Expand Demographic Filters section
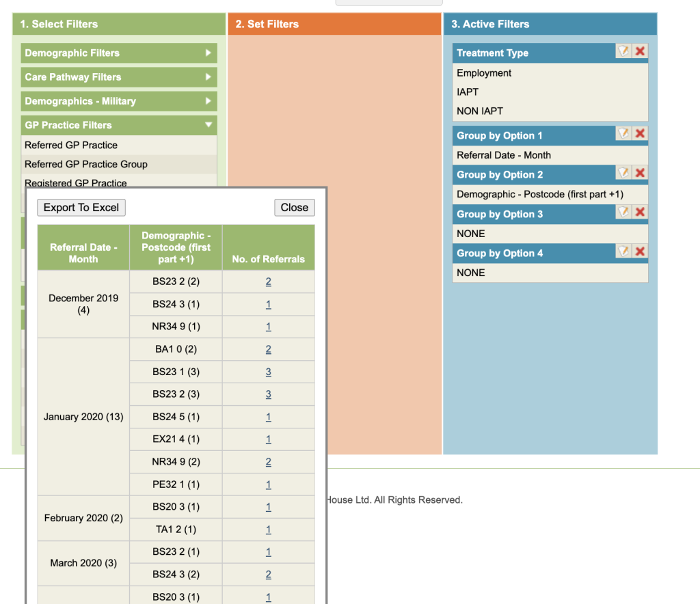 120,53
